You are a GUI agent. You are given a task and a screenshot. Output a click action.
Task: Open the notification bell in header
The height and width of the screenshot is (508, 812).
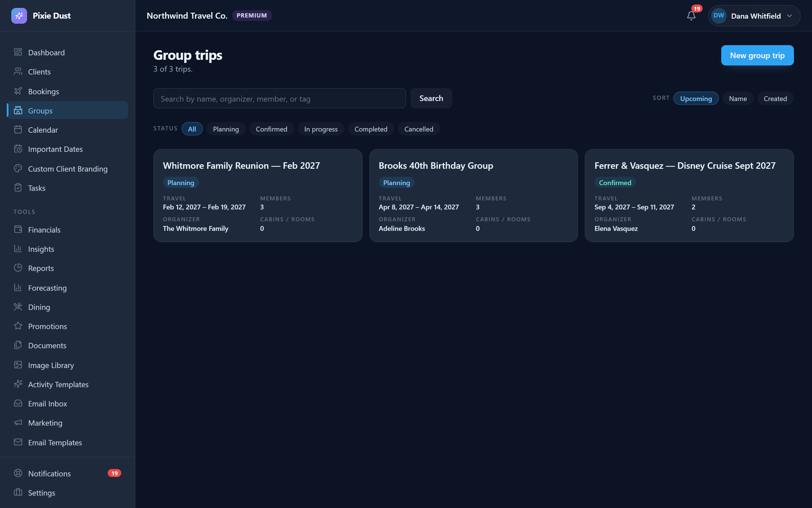click(691, 16)
